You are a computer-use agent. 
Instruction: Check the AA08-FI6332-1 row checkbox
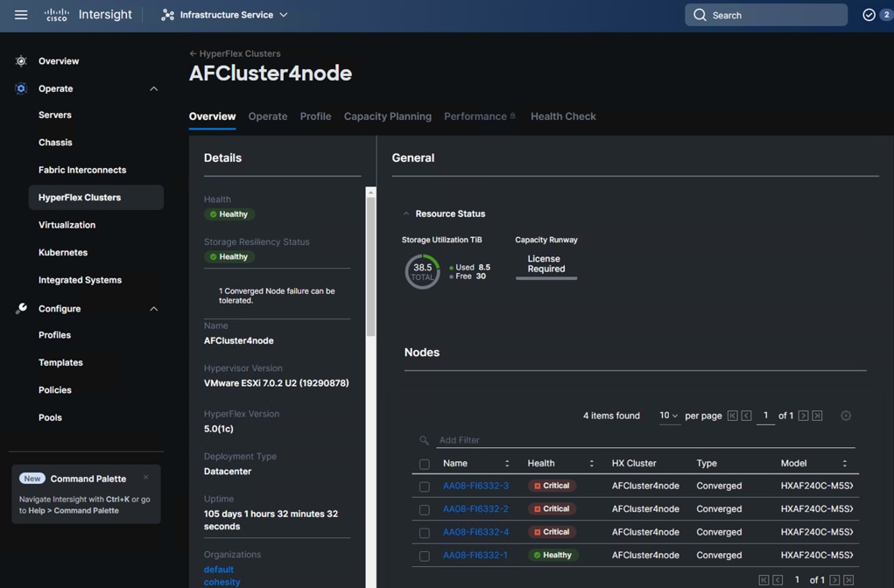click(x=424, y=556)
